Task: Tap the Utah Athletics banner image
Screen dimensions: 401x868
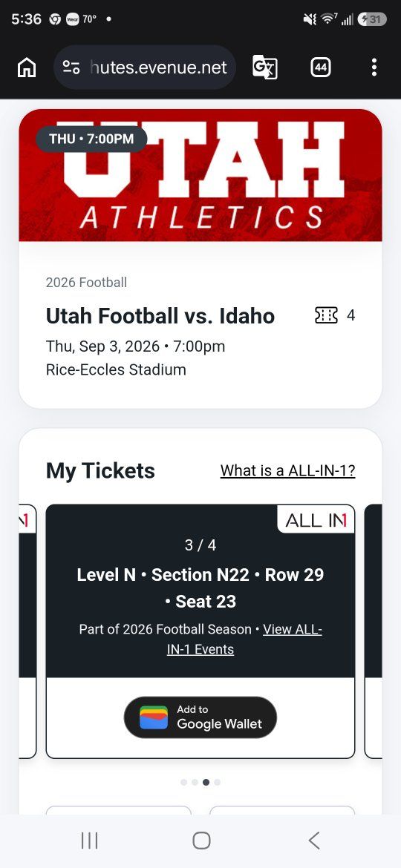Action: click(200, 175)
